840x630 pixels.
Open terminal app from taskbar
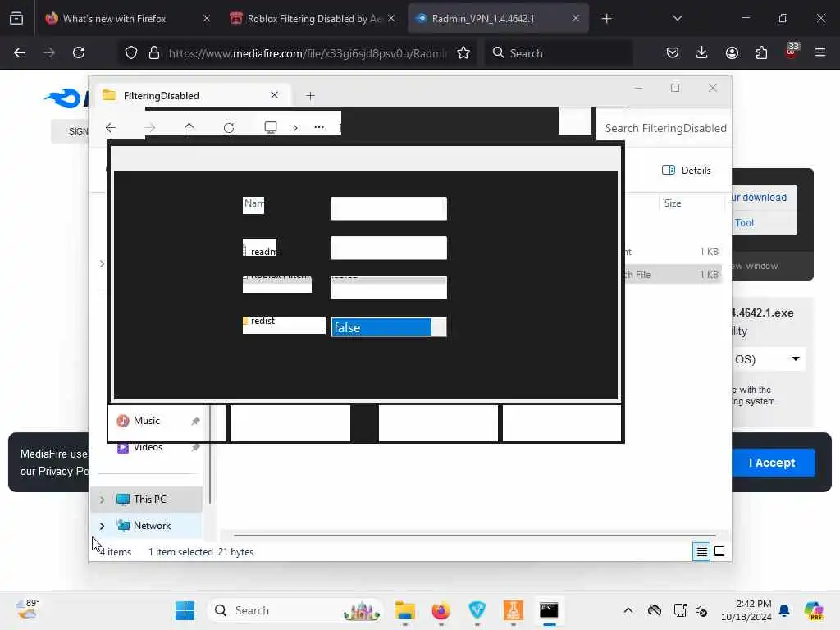click(x=549, y=610)
